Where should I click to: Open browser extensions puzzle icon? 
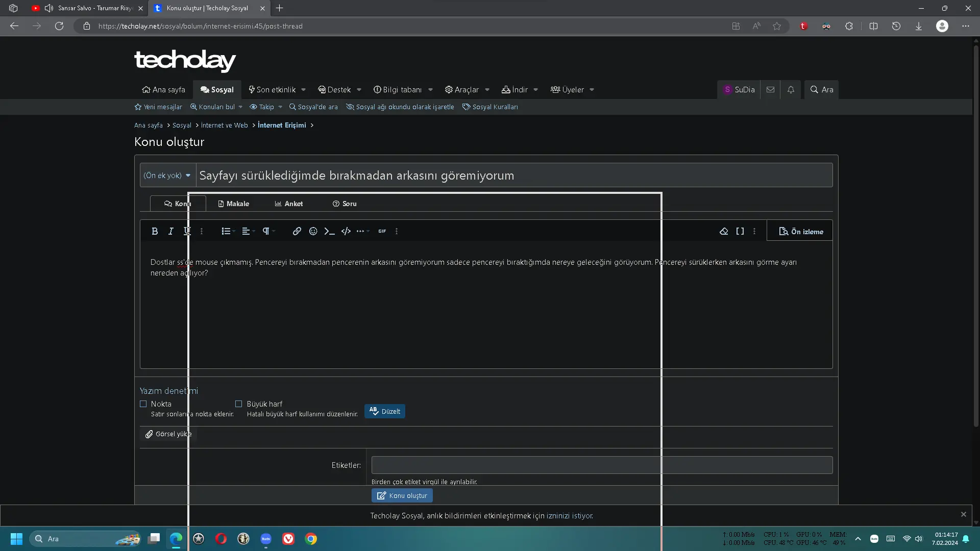click(x=849, y=26)
